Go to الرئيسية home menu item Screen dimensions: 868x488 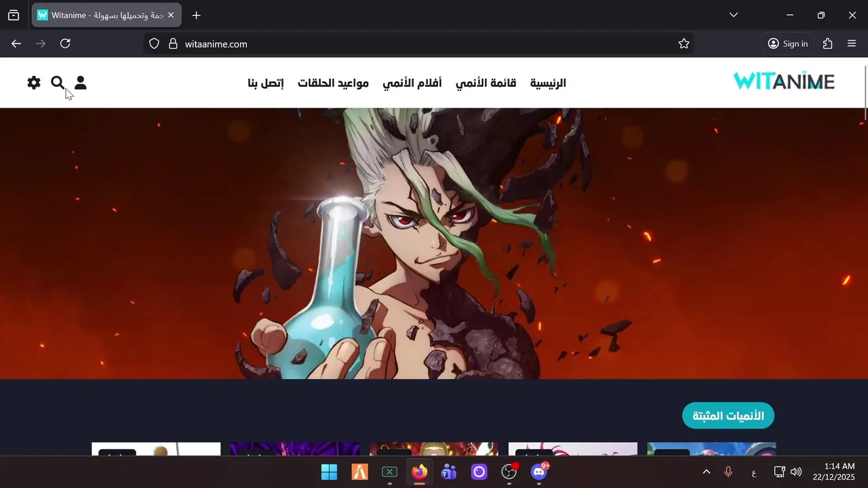548,83
